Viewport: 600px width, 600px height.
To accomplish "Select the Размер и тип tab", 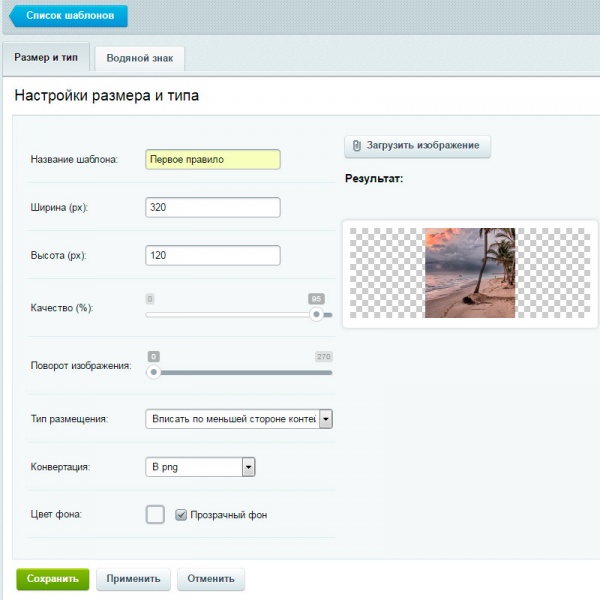I will (47, 58).
